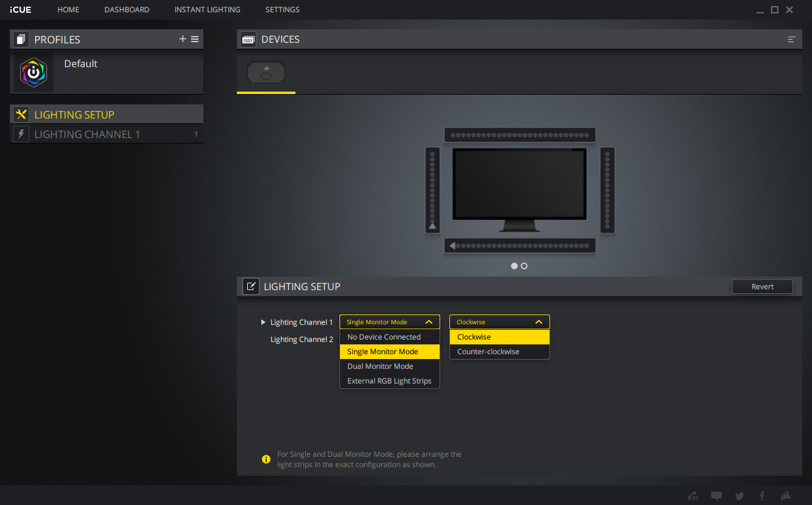Click the right LED strip in preview
The image size is (812, 505).
607,190
